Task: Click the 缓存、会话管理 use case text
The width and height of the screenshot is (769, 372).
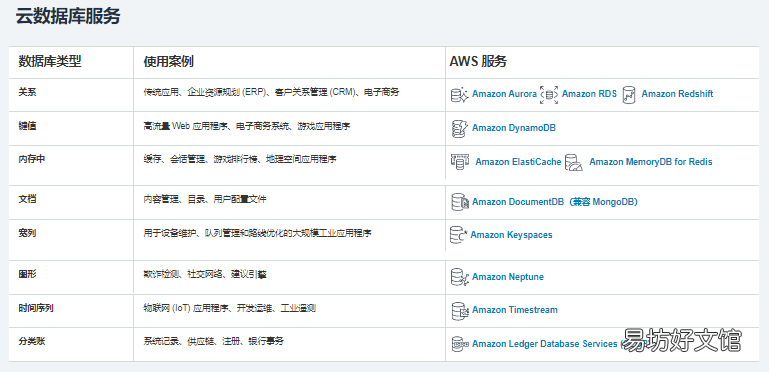Action: click(x=240, y=159)
